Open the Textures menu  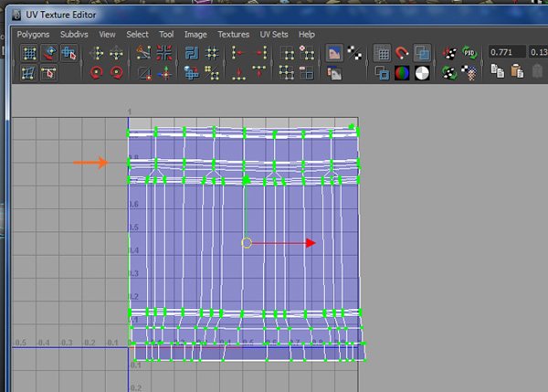(234, 35)
